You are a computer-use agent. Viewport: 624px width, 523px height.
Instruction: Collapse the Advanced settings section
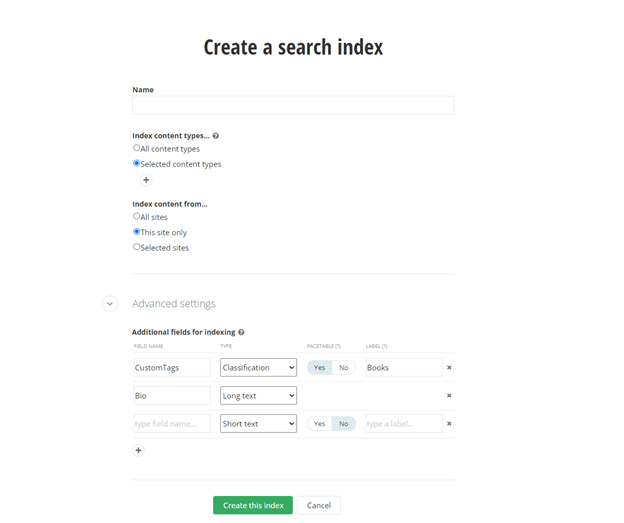click(x=110, y=303)
